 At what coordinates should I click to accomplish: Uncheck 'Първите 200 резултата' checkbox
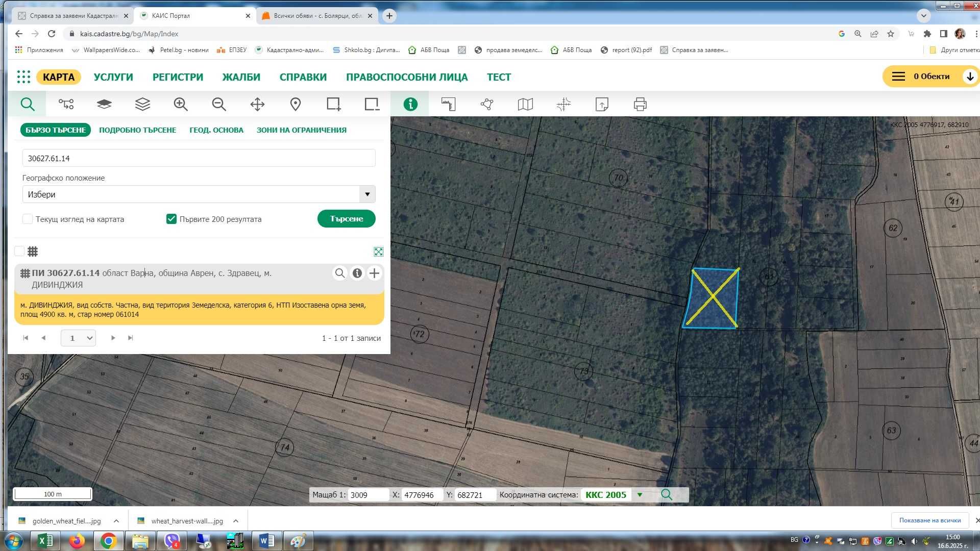[x=171, y=219]
